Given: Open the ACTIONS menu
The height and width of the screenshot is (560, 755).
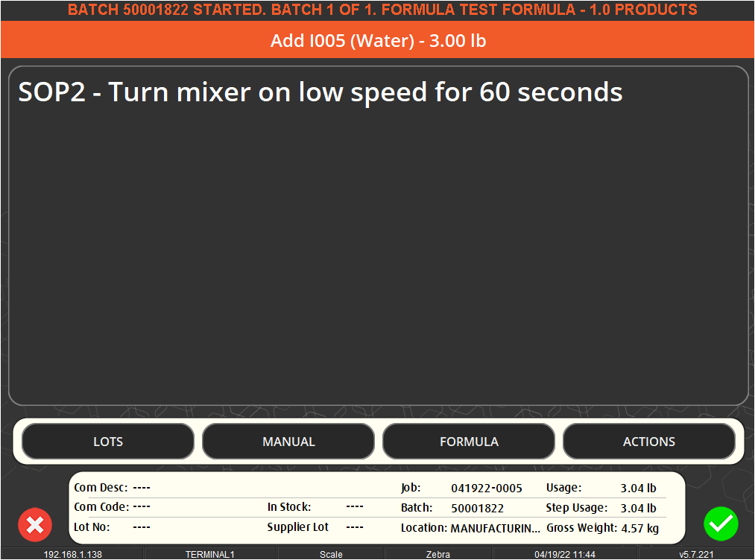Looking at the screenshot, I should pos(648,442).
